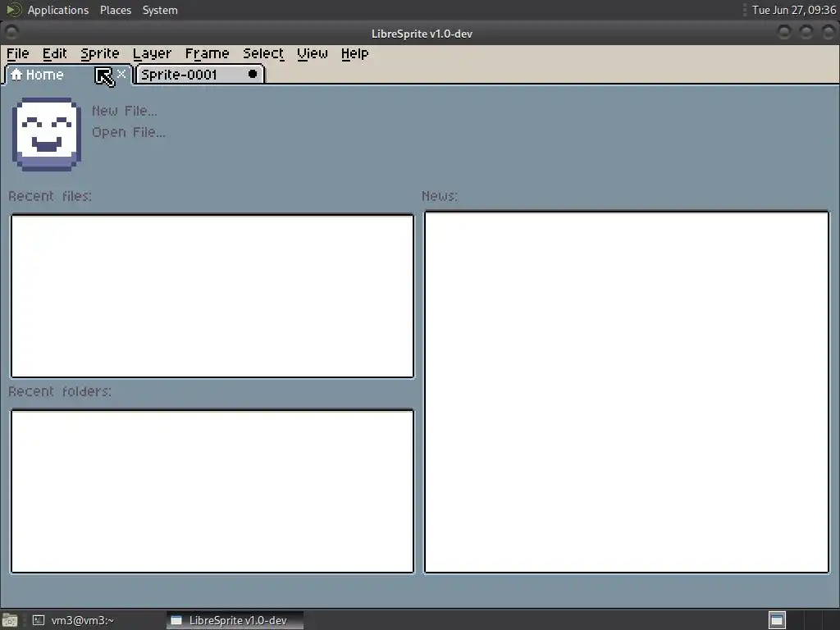Screen dimensions: 840x630
Task: Open the System menu in top panel
Action: [160, 10]
